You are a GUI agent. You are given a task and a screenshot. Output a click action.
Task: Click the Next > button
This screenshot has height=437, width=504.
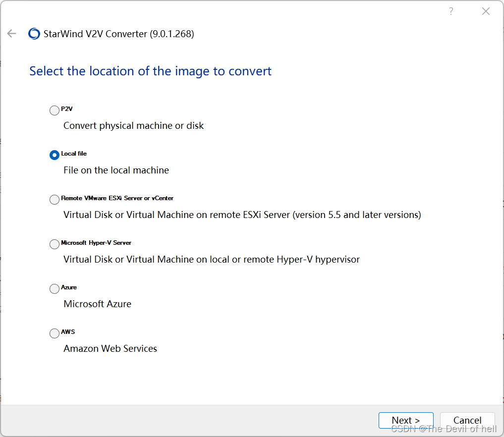(x=406, y=420)
